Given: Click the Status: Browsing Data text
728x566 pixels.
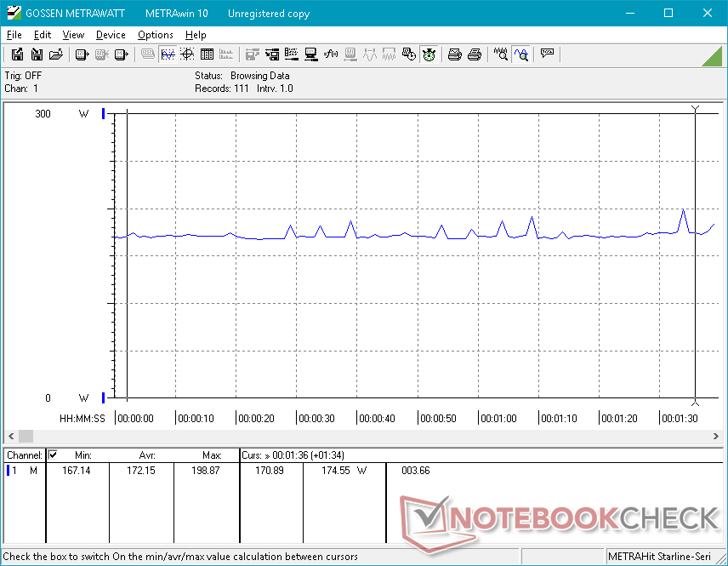Looking at the screenshot, I should (242, 75).
